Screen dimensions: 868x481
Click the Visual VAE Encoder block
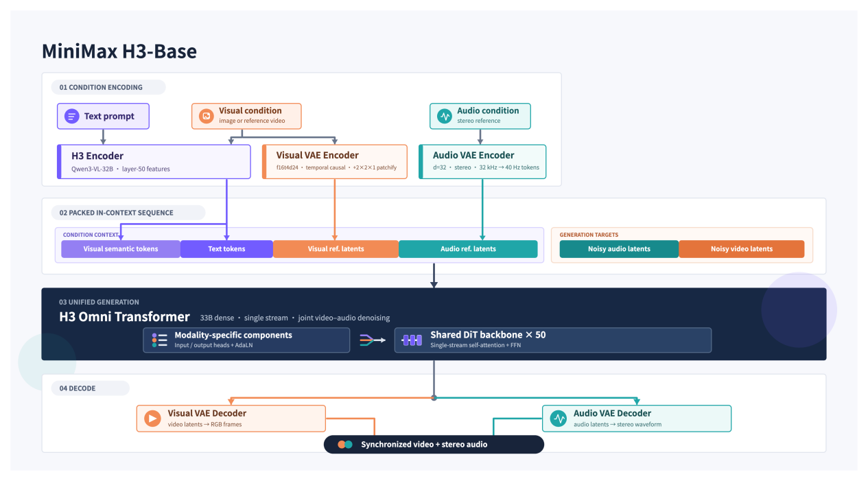pyautogui.click(x=335, y=161)
